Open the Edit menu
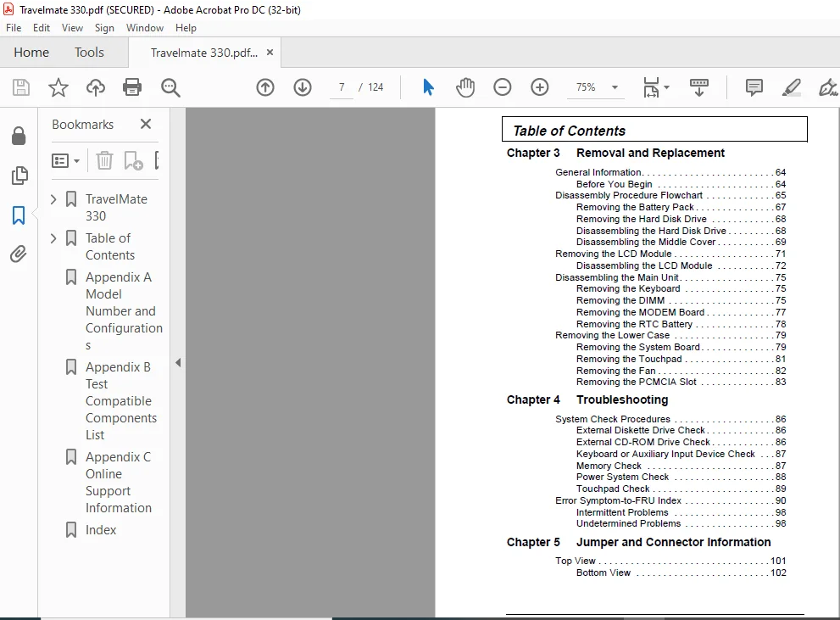 [x=42, y=28]
